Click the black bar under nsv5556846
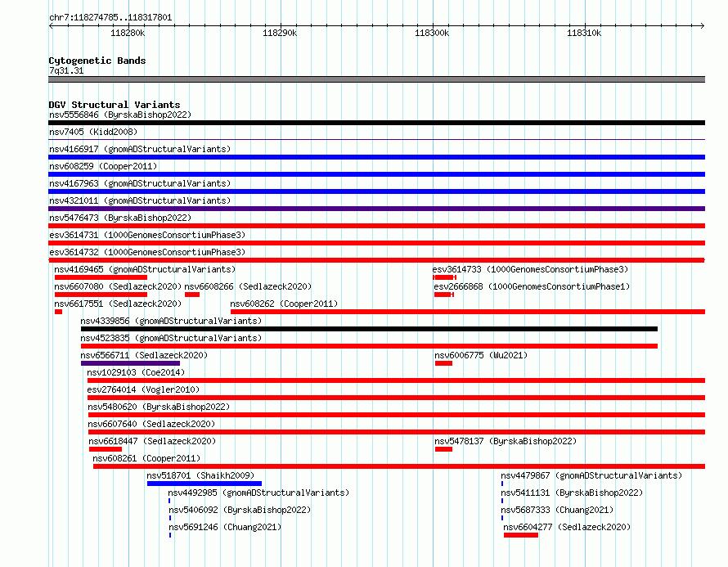 (376, 123)
